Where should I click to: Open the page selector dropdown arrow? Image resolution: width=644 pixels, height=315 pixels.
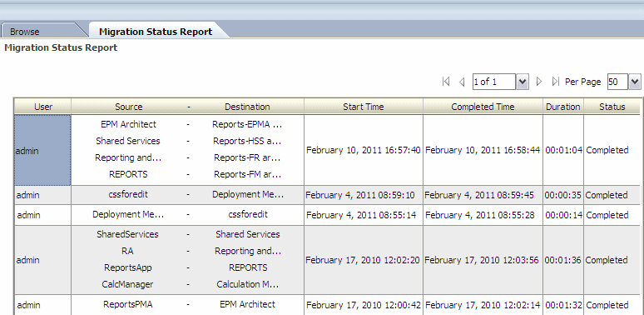[523, 82]
